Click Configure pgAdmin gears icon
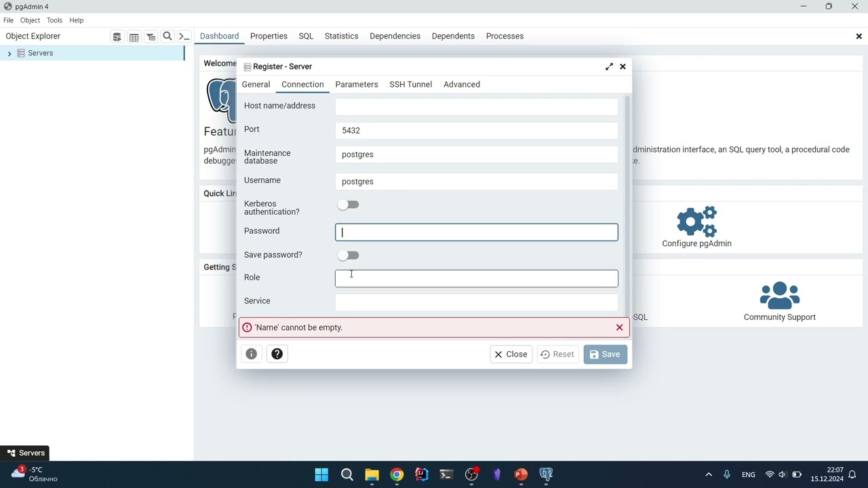 point(696,222)
